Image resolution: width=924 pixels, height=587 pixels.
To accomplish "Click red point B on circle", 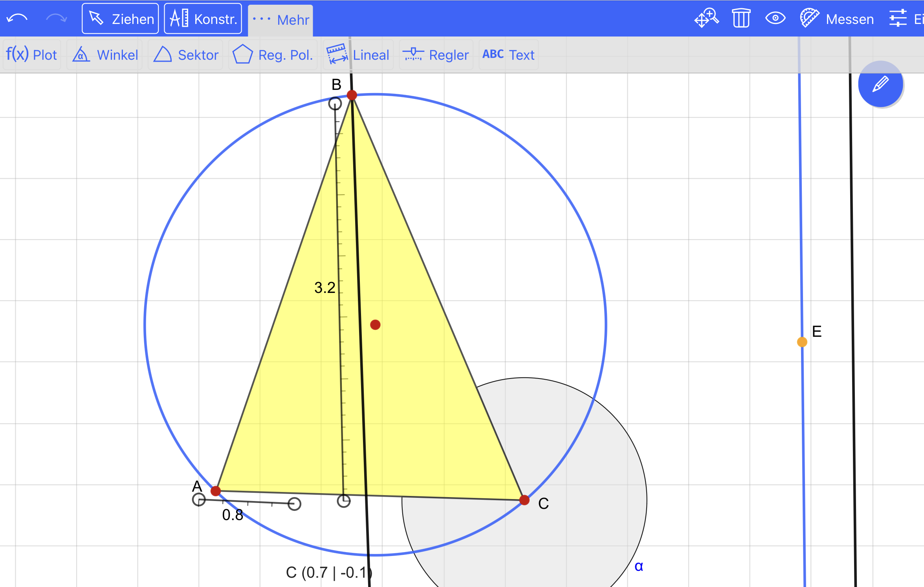I will click(x=352, y=95).
